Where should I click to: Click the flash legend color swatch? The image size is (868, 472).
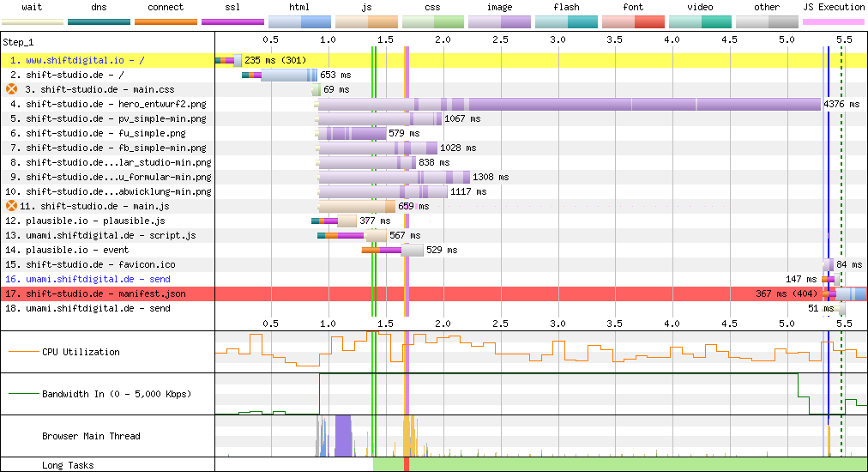point(566,22)
